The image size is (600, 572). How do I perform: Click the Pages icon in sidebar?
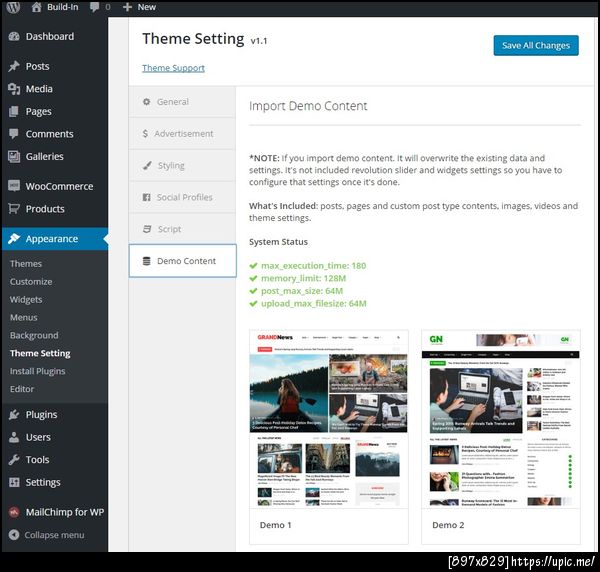(14, 111)
